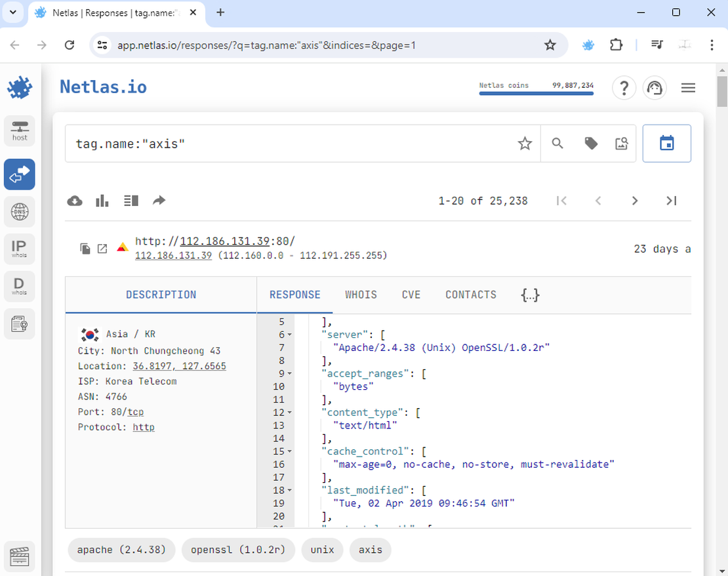Open the calendar date filter button
Viewport: 728px width, 576px height.
point(666,143)
